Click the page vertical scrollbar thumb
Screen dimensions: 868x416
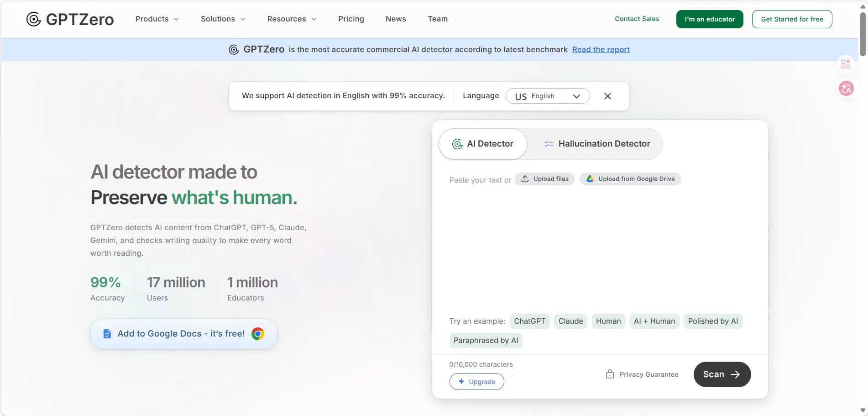point(863,34)
